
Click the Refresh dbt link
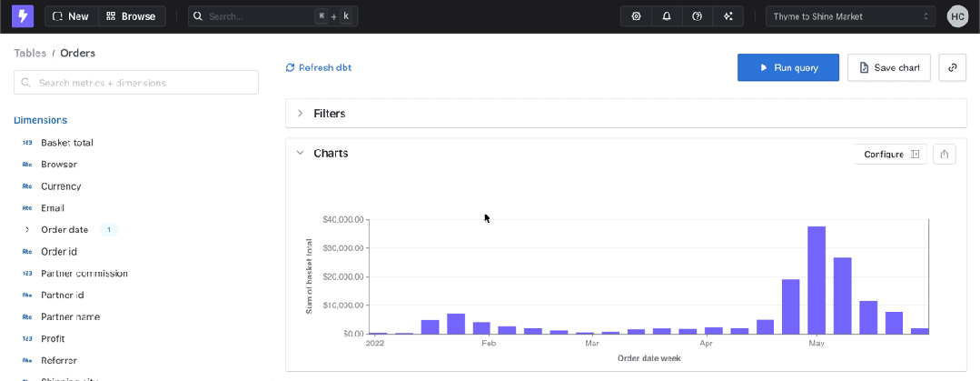pos(319,67)
